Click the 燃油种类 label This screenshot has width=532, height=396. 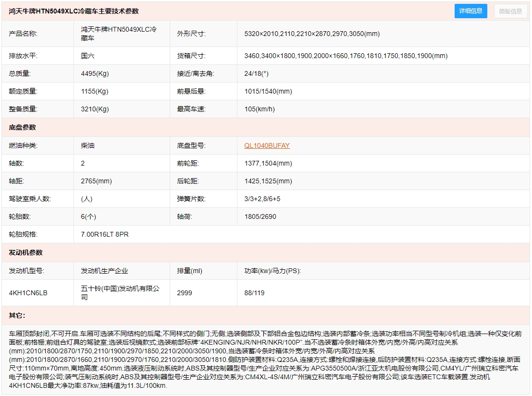(23, 145)
